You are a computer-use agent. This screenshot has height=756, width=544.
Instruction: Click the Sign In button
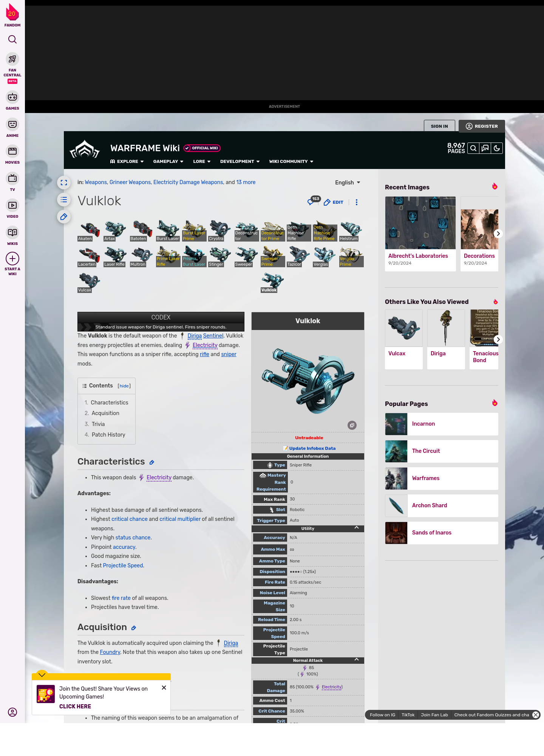pyautogui.click(x=439, y=126)
